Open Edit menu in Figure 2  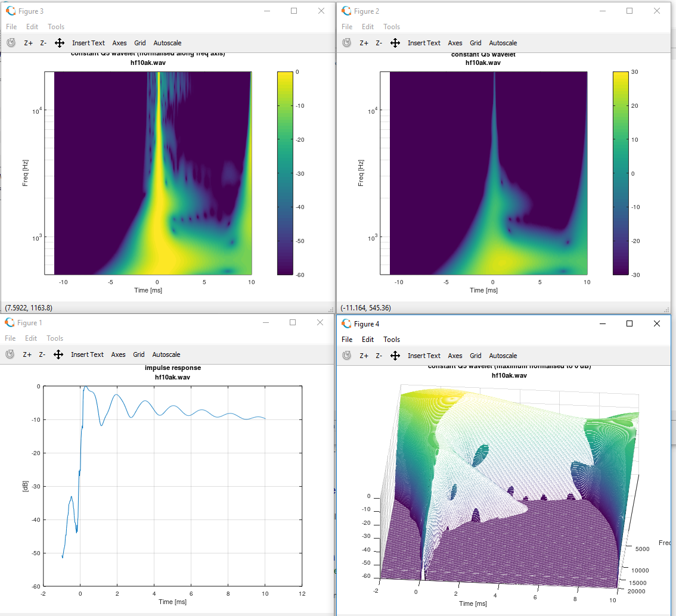pyautogui.click(x=368, y=27)
